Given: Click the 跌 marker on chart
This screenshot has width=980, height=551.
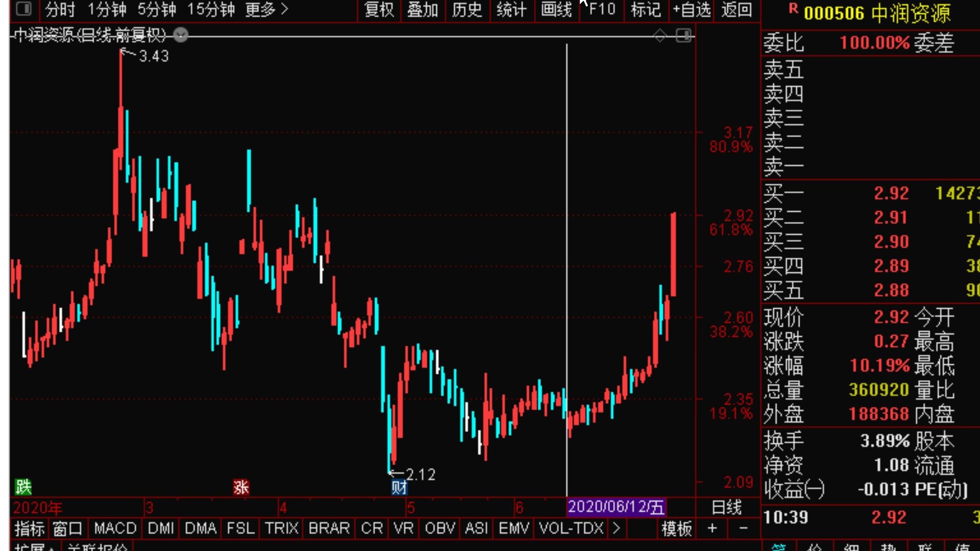Looking at the screenshot, I should click(x=23, y=487).
